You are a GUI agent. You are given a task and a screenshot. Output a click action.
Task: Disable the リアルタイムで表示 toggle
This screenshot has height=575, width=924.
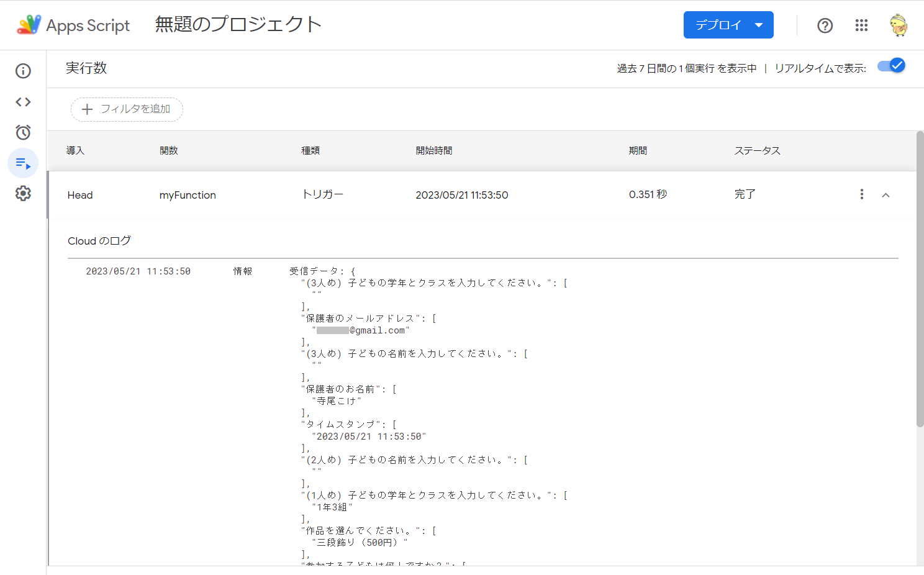point(891,65)
